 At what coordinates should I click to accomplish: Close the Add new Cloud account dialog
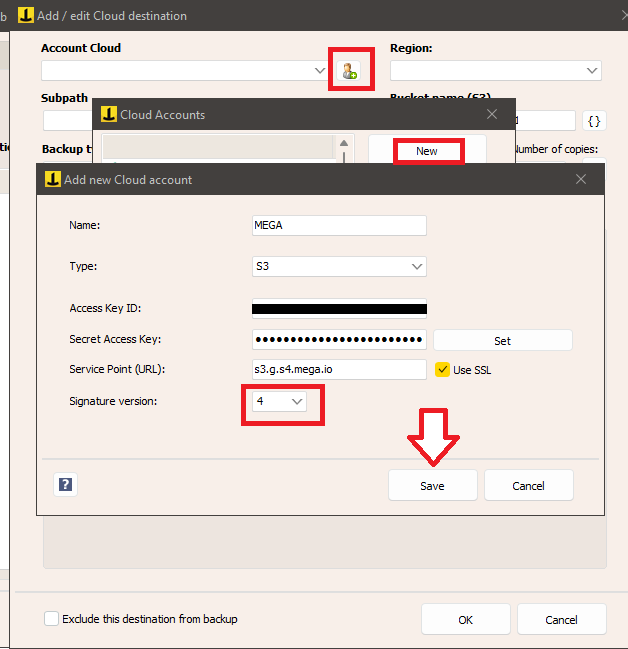pos(581,180)
